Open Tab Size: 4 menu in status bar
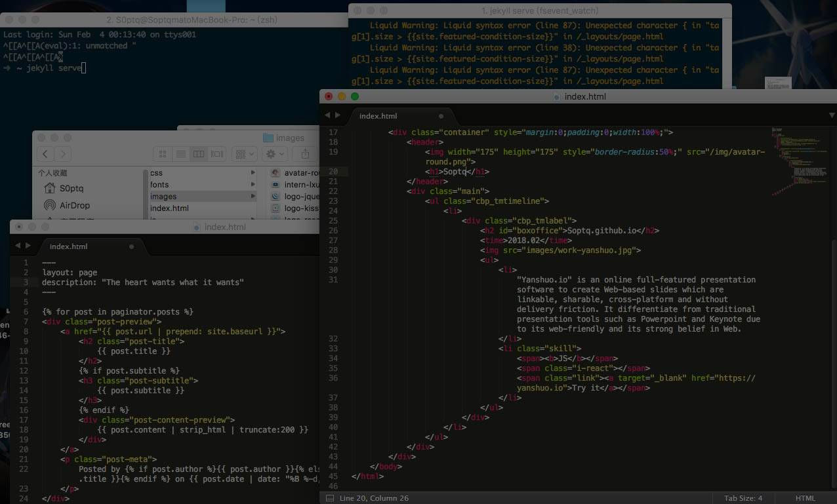Screen dimensions: 837x504 pyautogui.click(x=743, y=498)
